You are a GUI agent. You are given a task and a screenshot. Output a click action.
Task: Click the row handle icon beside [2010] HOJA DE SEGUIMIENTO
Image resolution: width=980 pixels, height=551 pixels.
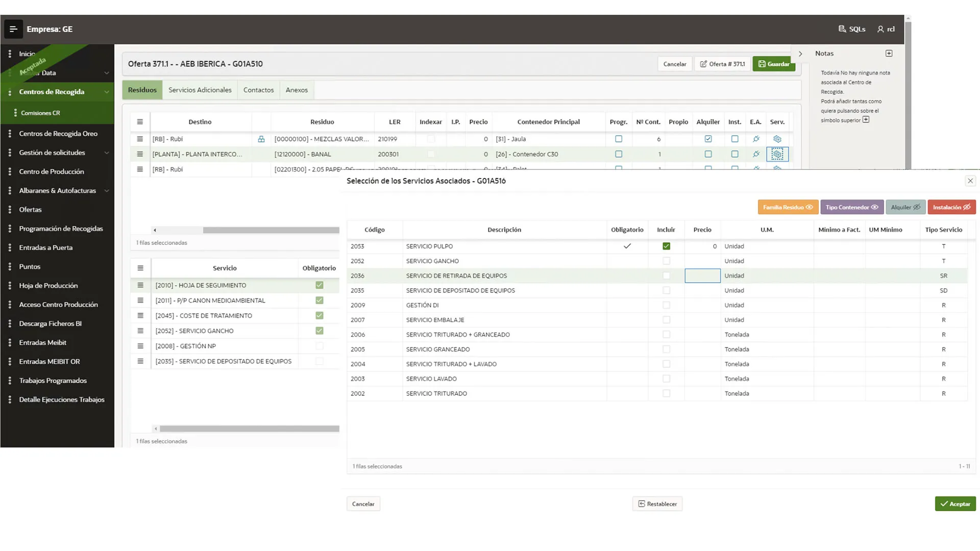click(x=140, y=285)
